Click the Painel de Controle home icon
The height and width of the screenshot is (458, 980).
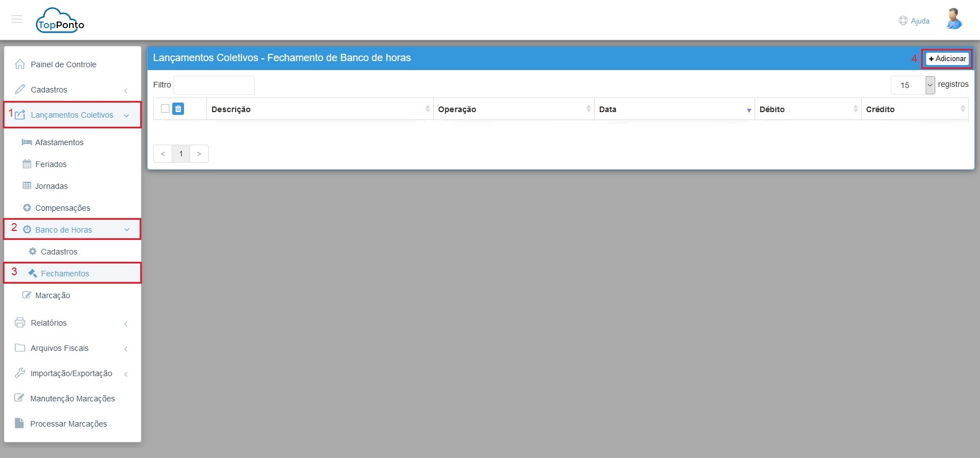20,64
